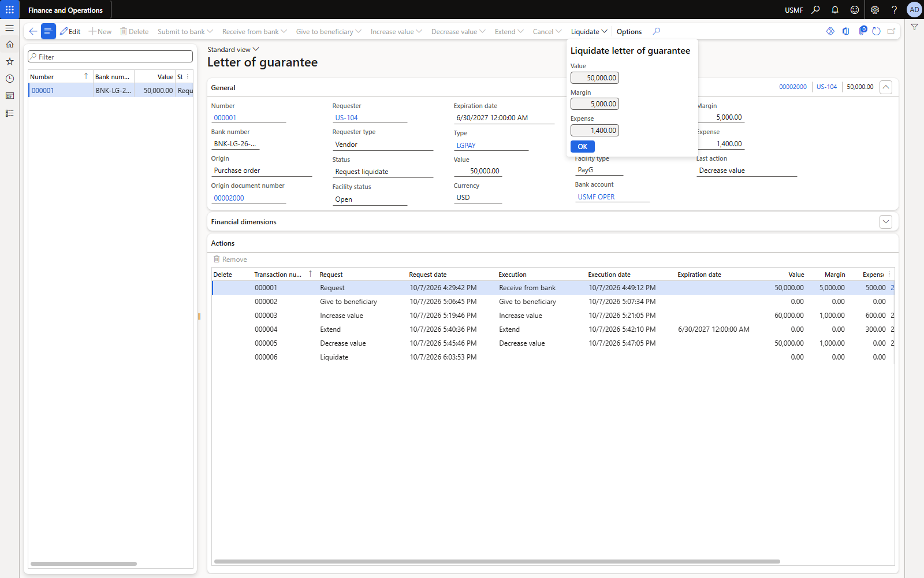This screenshot has height=578, width=924.
Task: Open the help question mark
Action: point(894,10)
